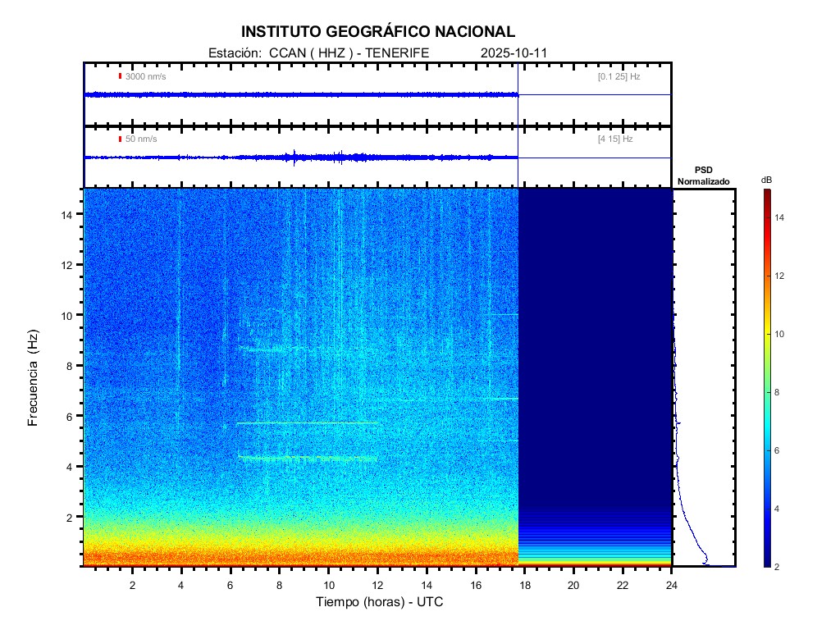
Task: Click the 18 tick label on the time axis
Action: (524, 585)
